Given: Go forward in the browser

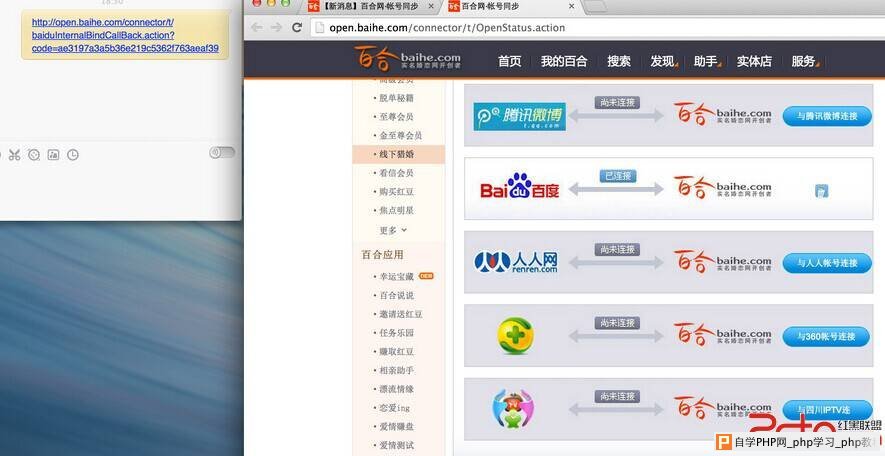Looking at the screenshot, I should point(276,27).
